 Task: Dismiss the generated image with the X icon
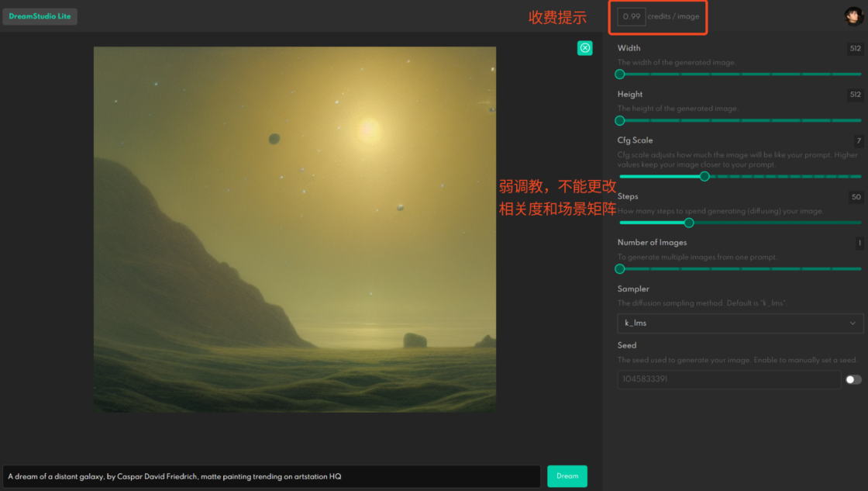pos(585,48)
